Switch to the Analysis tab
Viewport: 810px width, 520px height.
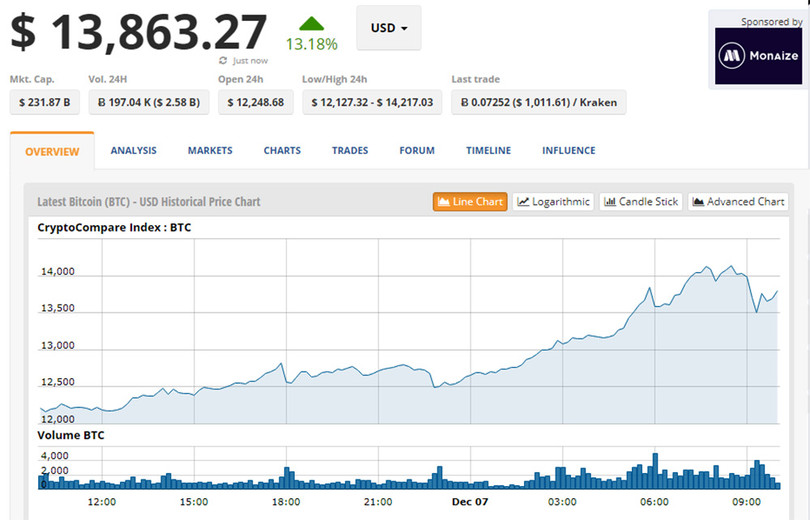[133, 151]
